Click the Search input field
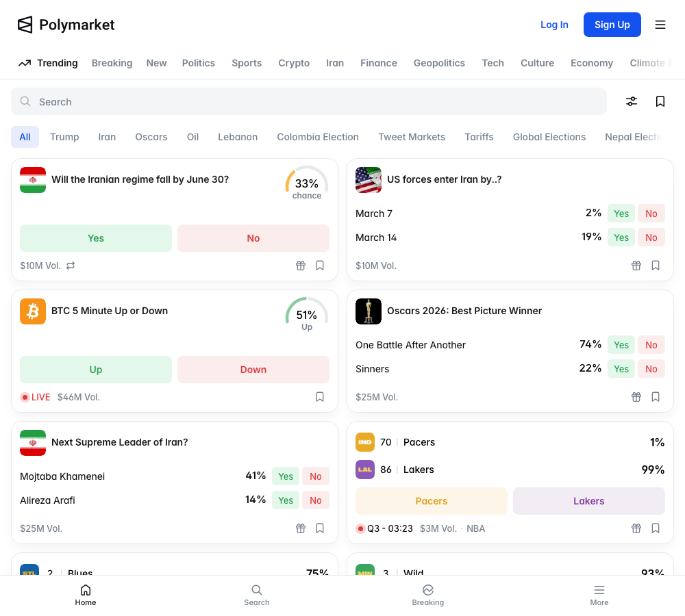Image resolution: width=685 pixels, height=616 pixels. coord(308,101)
